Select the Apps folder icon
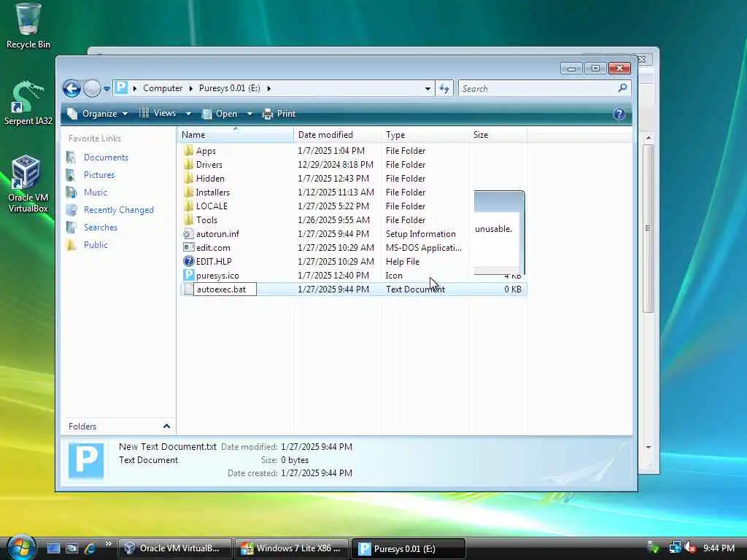 click(188, 150)
